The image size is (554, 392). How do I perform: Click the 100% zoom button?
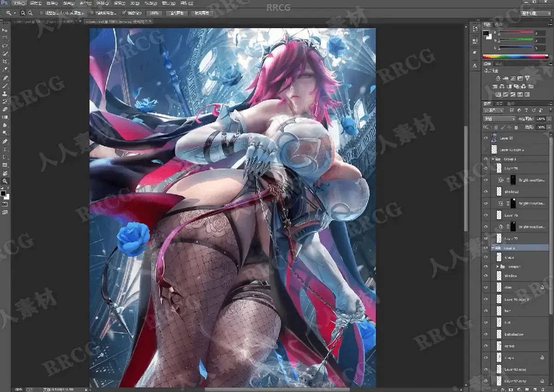coord(155,13)
